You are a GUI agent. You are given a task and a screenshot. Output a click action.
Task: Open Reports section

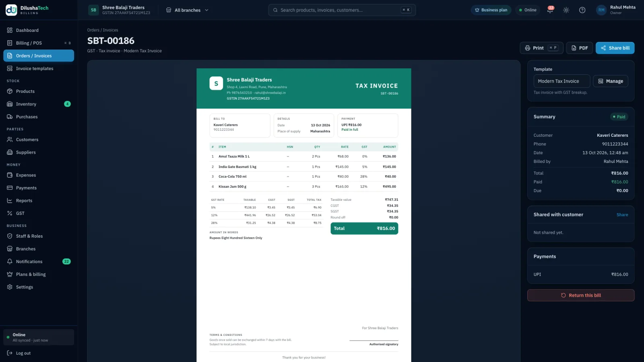tap(39, 201)
